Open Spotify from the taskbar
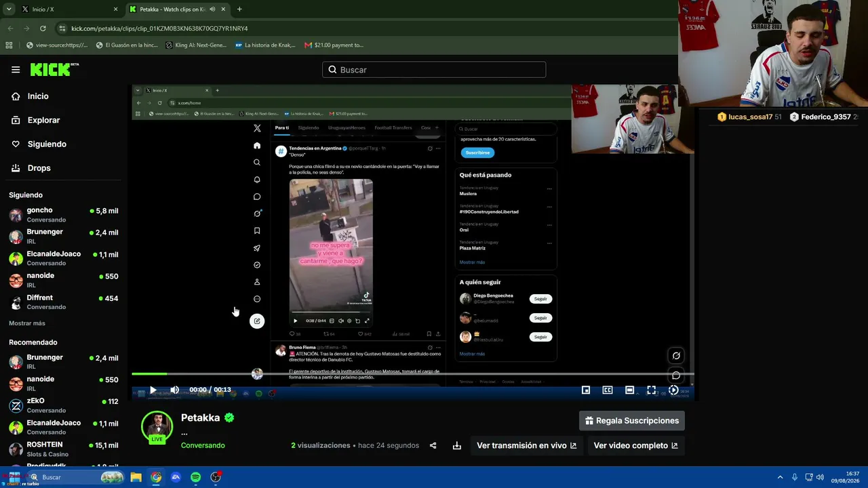 click(x=195, y=477)
